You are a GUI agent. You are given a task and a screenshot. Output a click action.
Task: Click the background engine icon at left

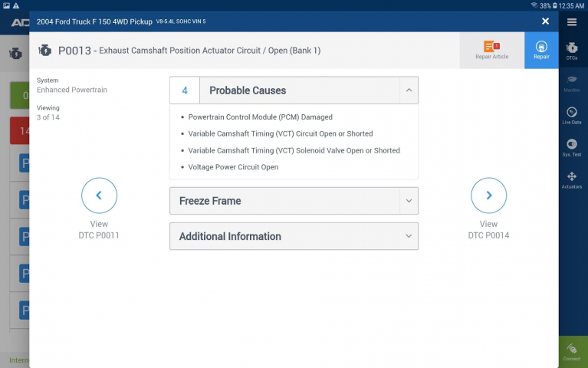(16, 53)
